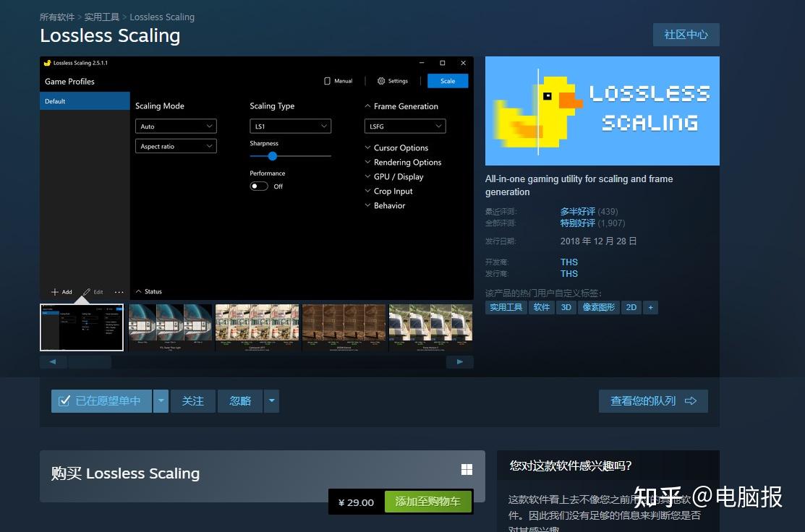Click the thumbnail strip scrollbar handle
The height and width of the screenshot is (532, 805).
[x=90, y=361]
